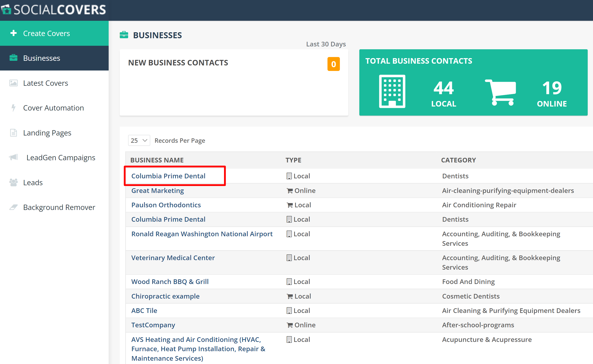
Task: Open the Veterinary Medical Center link
Action: (173, 258)
